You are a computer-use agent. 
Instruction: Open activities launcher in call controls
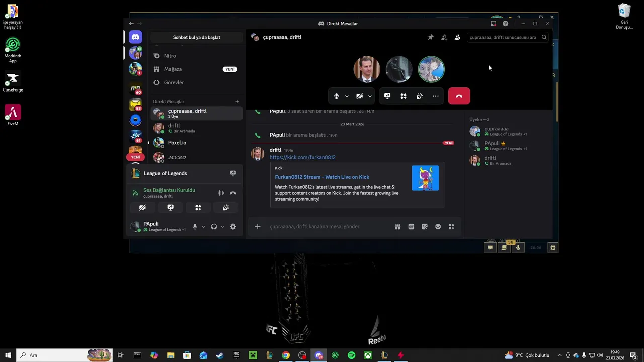point(404,96)
